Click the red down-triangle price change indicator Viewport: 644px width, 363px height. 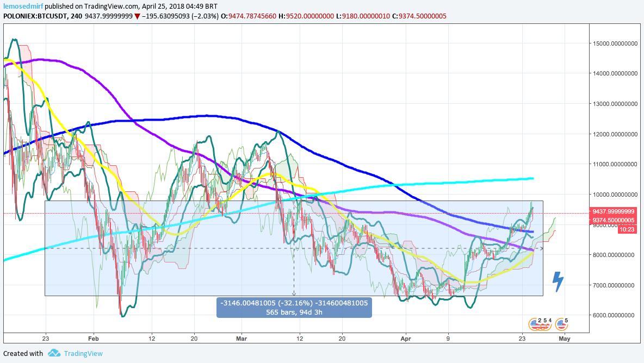[x=137, y=16]
